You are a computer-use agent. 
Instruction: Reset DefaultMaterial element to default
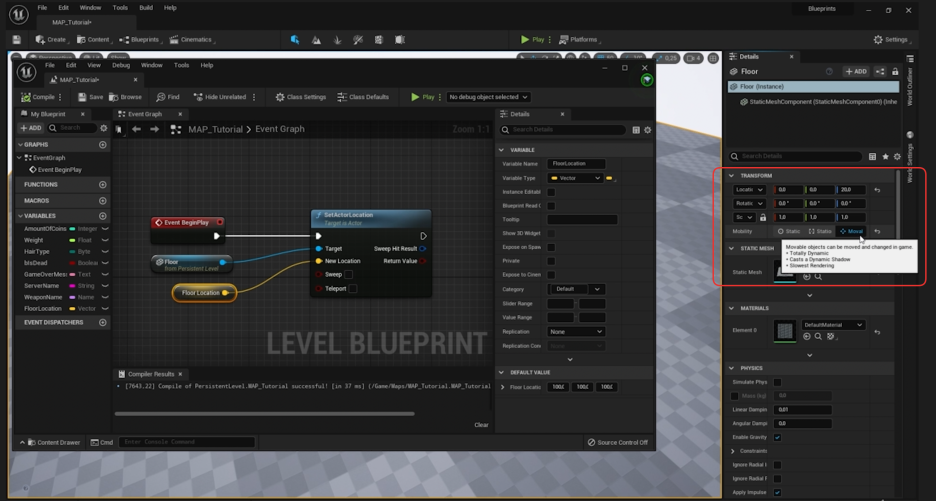(877, 332)
